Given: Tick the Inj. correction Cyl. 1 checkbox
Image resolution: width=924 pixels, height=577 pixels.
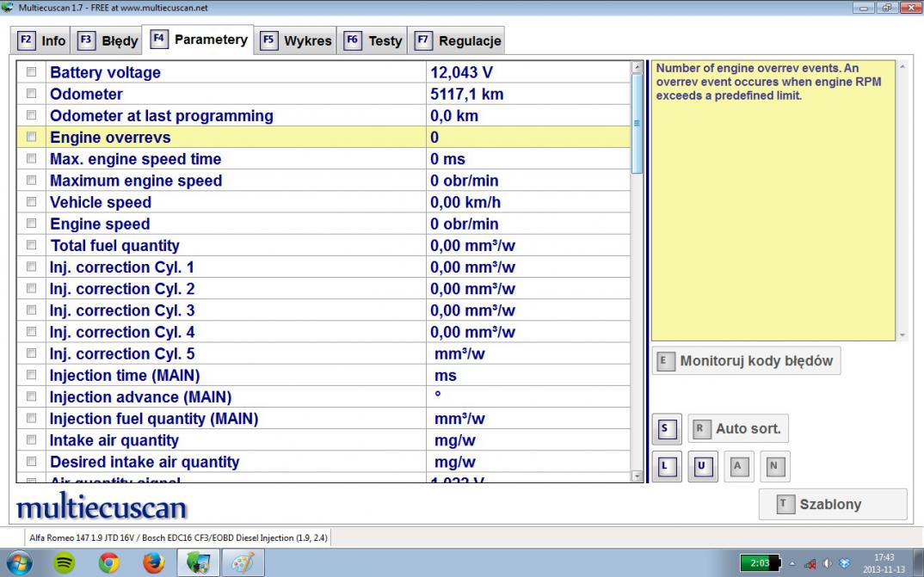Looking at the screenshot, I should [x=31, y=267].
